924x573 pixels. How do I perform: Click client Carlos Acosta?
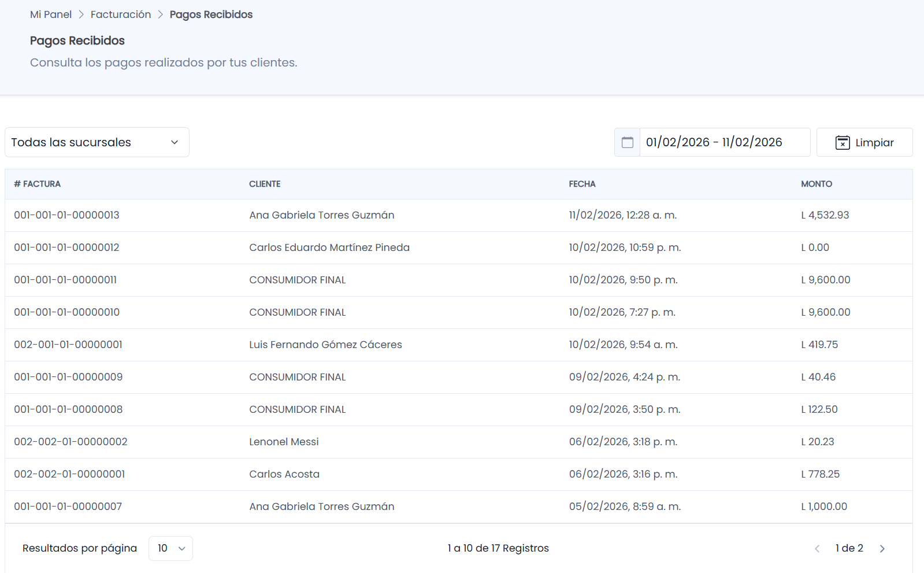tap(284, 474)
